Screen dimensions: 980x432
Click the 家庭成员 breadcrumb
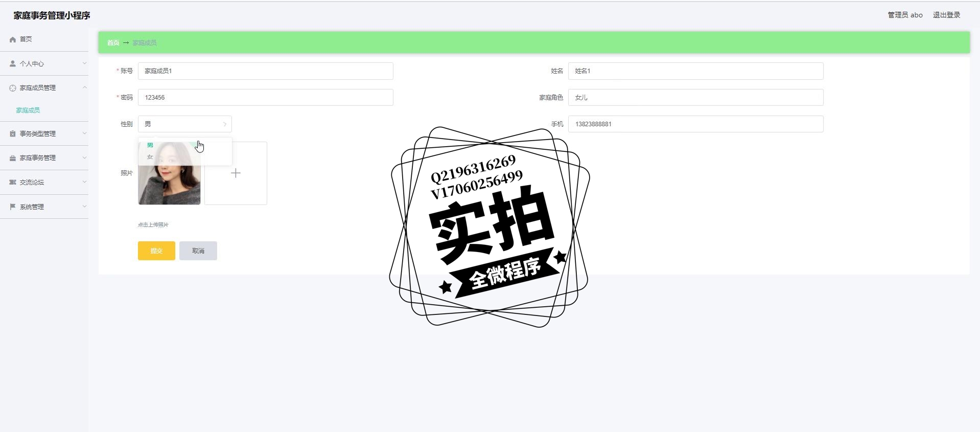point(145,43)
